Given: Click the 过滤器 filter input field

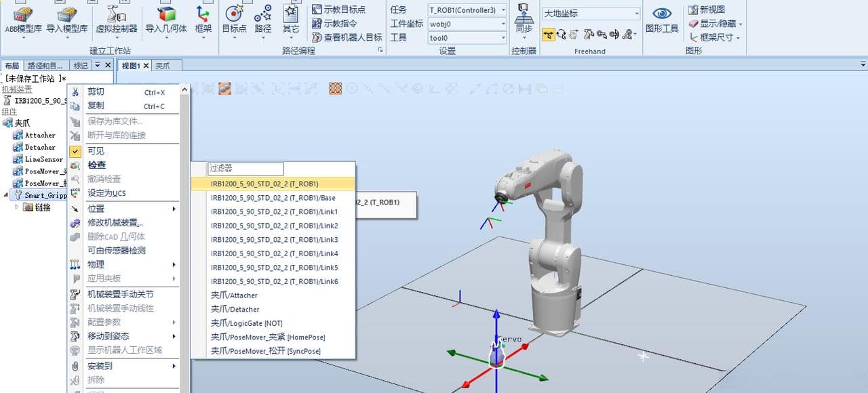Looking at the screenshot, I should pos(245,169).
